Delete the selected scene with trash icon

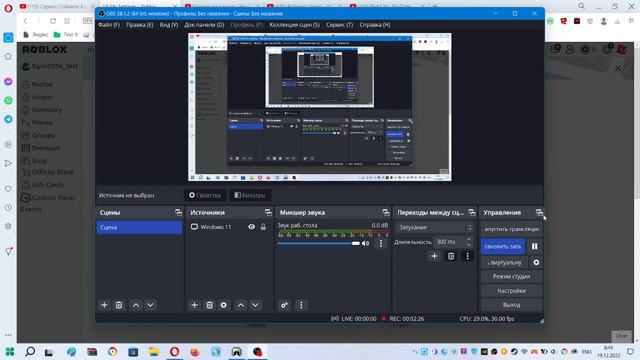pos(119,305)
